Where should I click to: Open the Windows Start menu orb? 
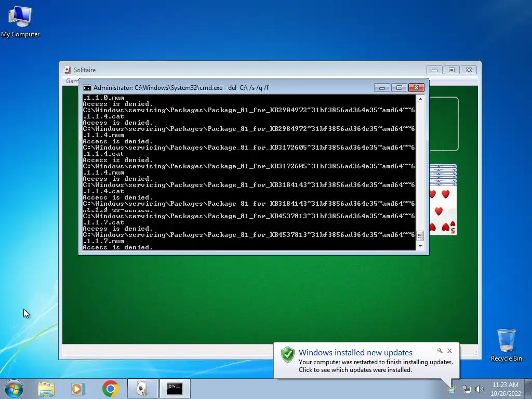coord(14,389)
